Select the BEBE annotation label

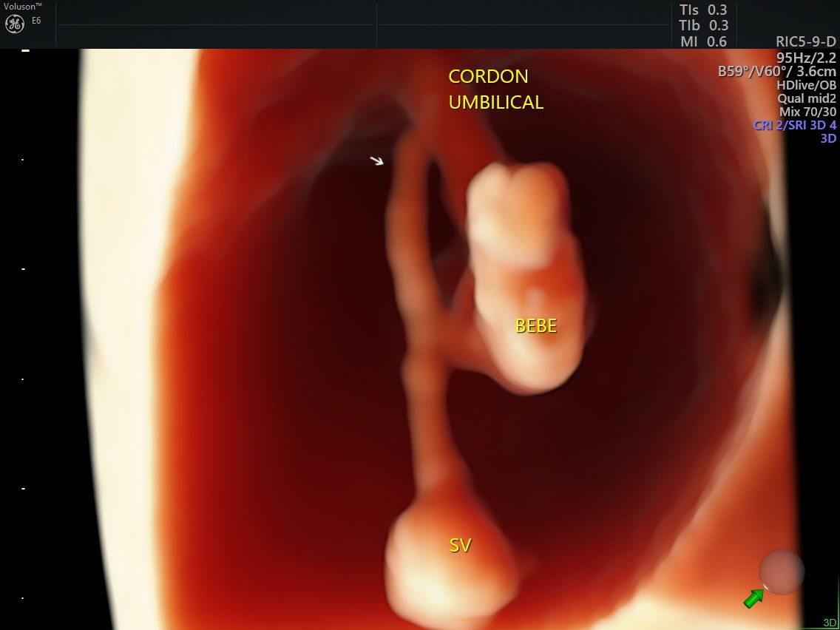[x=535, y=325]
